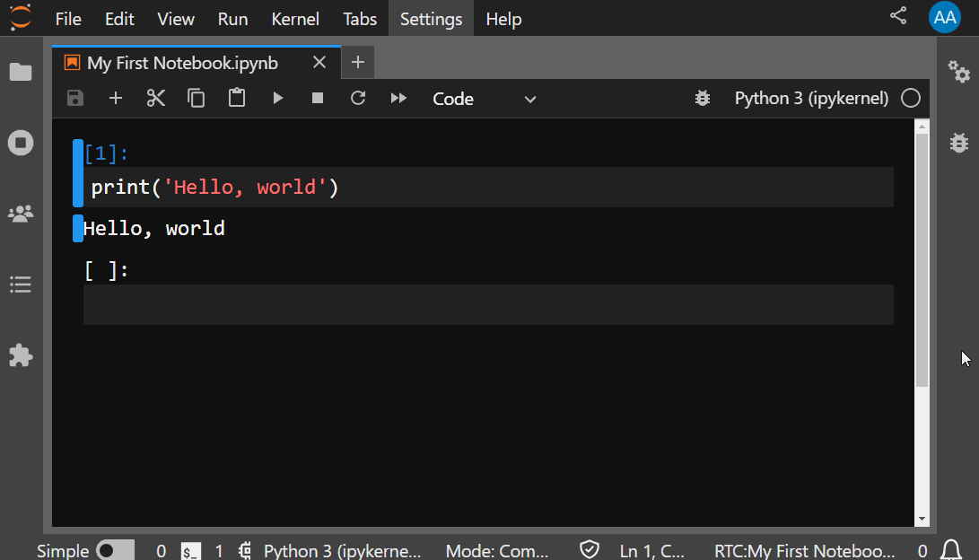Click the scrollbar up arrow
Viewport: 979px width, 560px height.
(x=922, y=127)
